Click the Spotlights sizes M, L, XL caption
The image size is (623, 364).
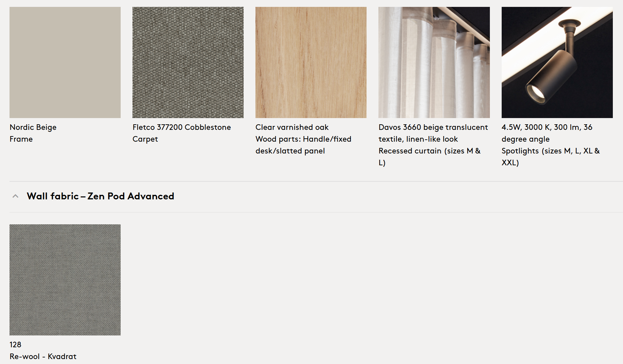coord(551,157)
